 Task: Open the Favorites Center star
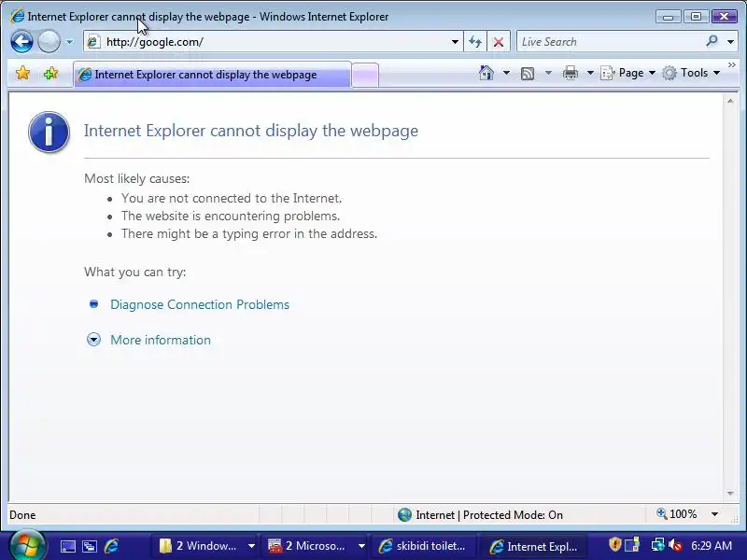pyautogui.click(x=22, y=74)
